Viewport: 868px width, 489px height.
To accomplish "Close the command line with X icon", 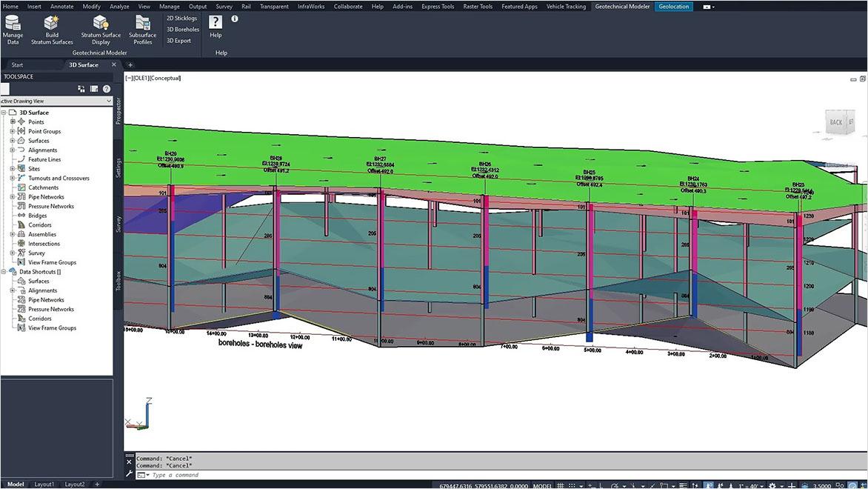I will [130, 462].
